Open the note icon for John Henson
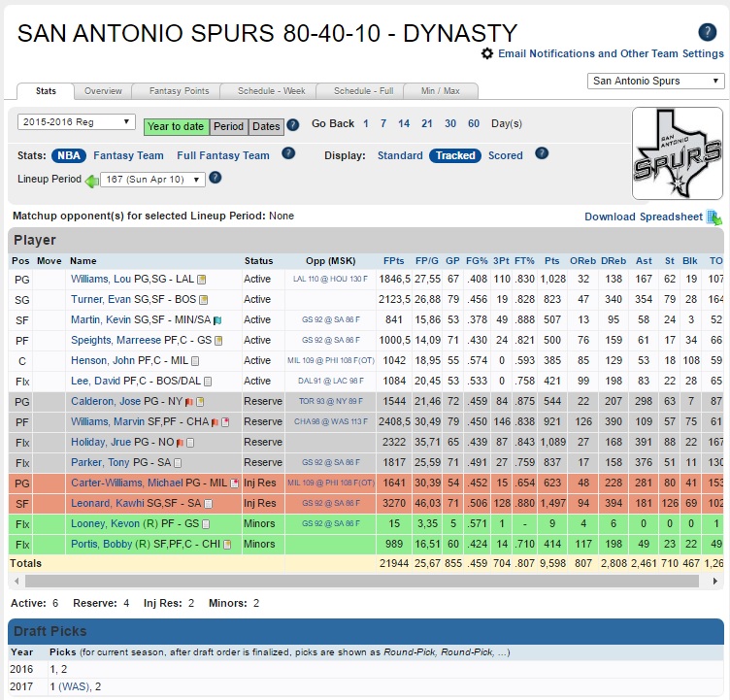Image resolution: width=730 pixels, height=700 pixels. coord(195,361)
